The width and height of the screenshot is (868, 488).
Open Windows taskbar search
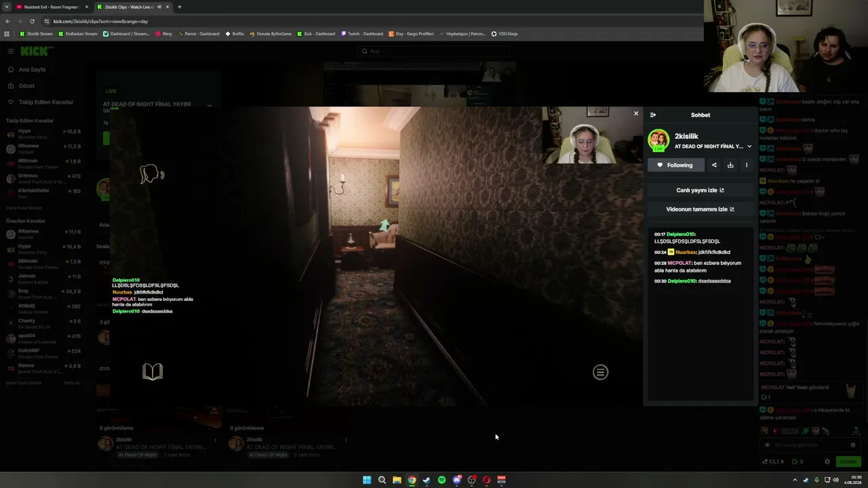pyautogui.click(x=382, y=480)
